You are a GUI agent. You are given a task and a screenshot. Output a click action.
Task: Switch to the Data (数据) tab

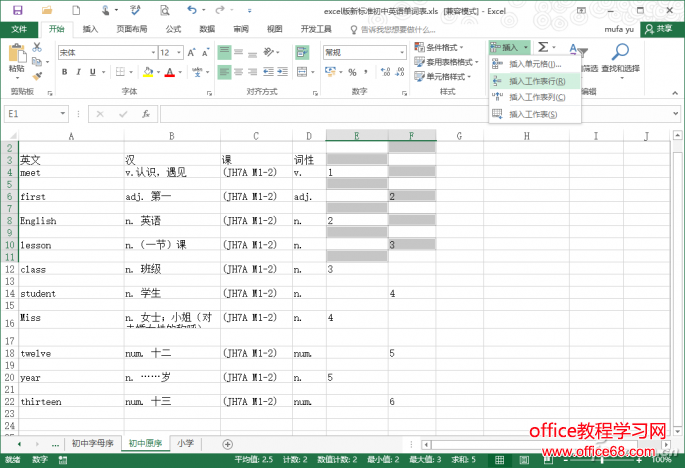[207, 29]
